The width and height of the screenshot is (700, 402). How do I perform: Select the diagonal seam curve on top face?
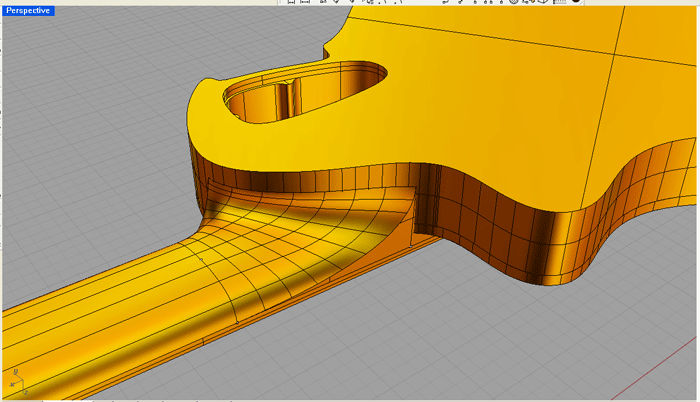pyautogui.click(x=522, y=40)
